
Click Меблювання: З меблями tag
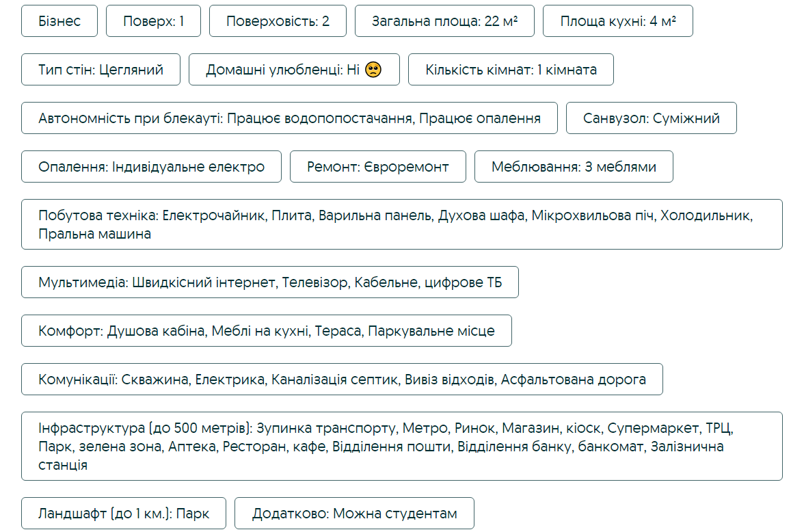point(574,167)
